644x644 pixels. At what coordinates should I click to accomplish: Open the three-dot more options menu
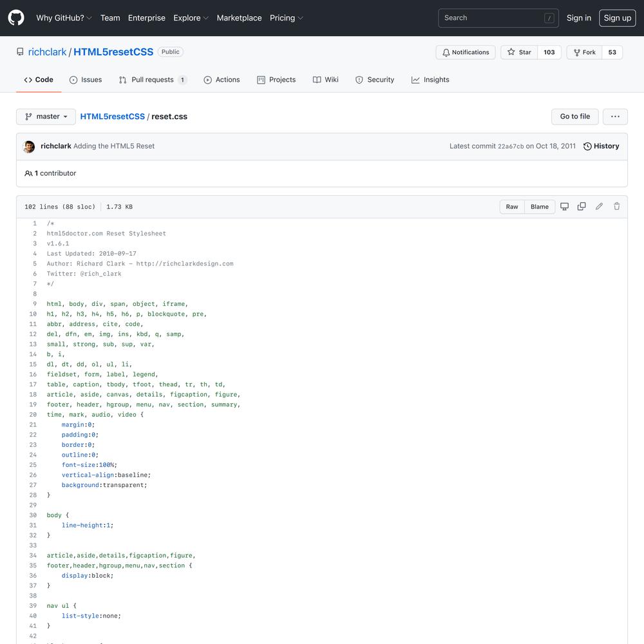click(615, 117)
